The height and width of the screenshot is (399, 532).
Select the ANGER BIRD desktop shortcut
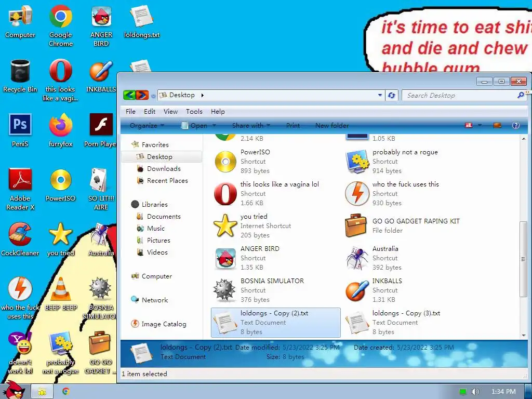[x=101, y=26]
